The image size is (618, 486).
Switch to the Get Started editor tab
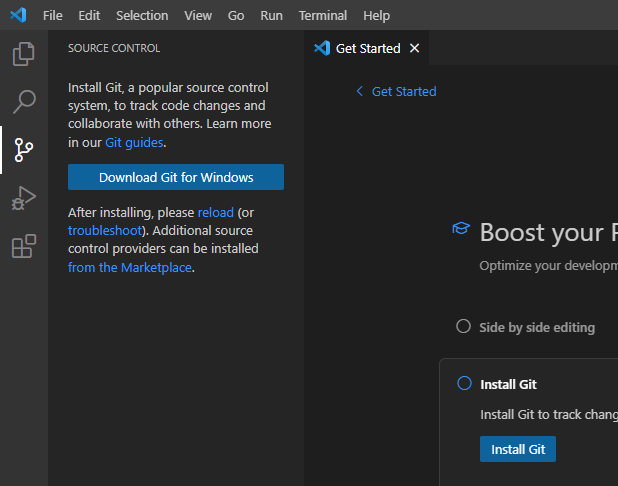pos(368,48)
